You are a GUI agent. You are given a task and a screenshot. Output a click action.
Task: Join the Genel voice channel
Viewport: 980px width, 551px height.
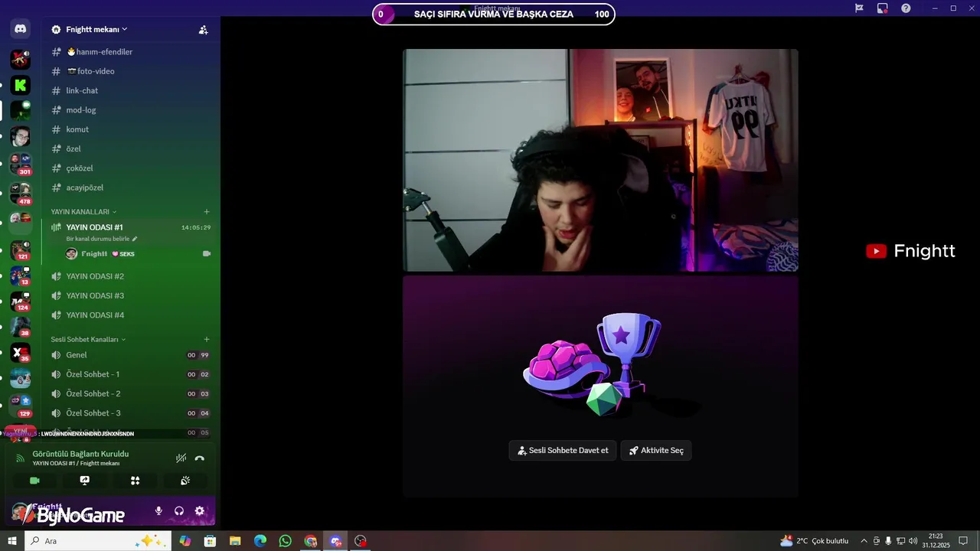(x=130, y=355)
